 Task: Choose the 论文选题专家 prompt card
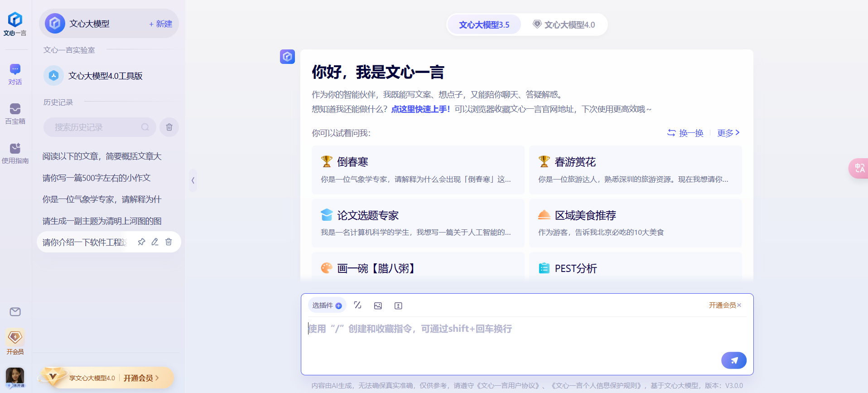tap(418, 223)
